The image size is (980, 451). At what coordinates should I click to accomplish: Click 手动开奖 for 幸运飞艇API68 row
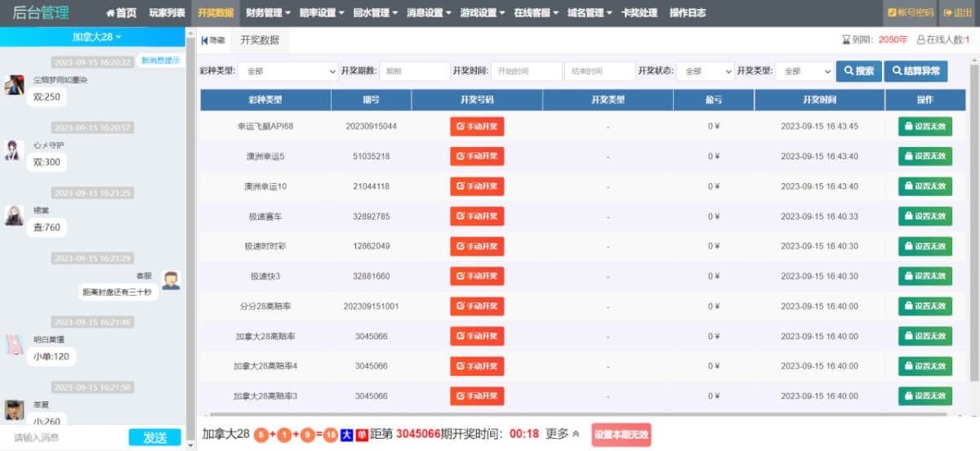point(477,126)
